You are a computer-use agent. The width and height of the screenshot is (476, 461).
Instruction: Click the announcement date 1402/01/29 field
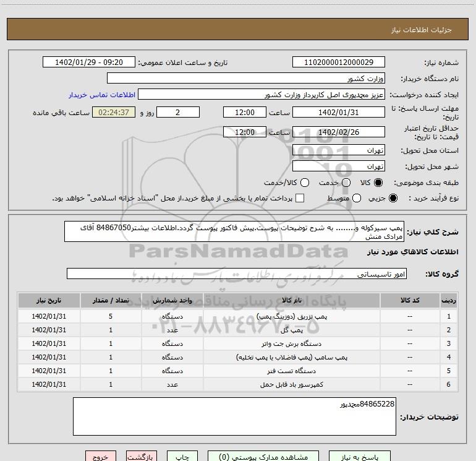pos(89,62)
